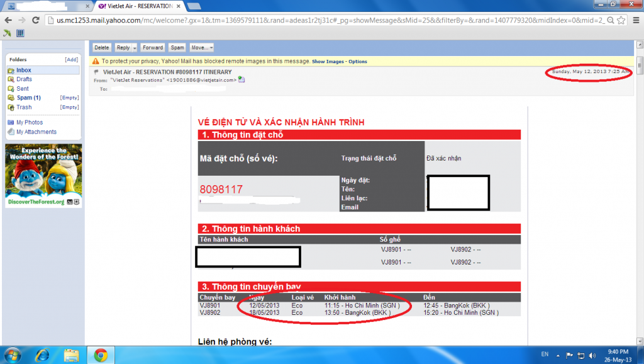Click the Drafts folder icon
This screenshot has height=364, width=644.
coord(11,79)
